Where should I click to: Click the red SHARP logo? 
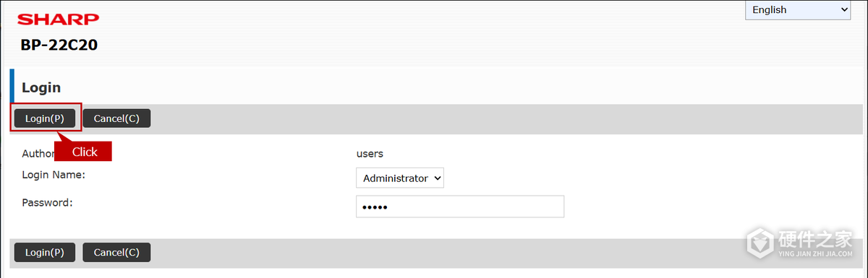point(57,19)
